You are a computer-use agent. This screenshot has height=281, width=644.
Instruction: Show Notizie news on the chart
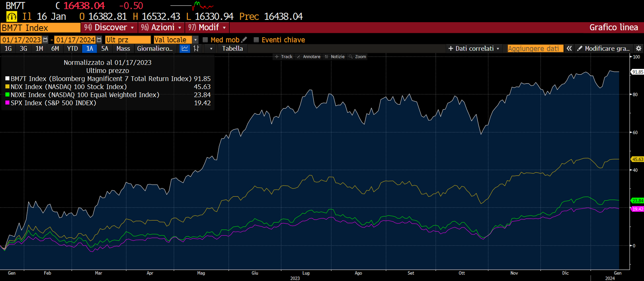coord(335,57)
